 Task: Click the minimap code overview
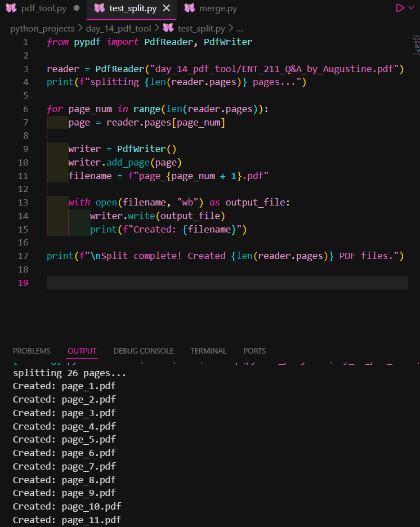416,44
